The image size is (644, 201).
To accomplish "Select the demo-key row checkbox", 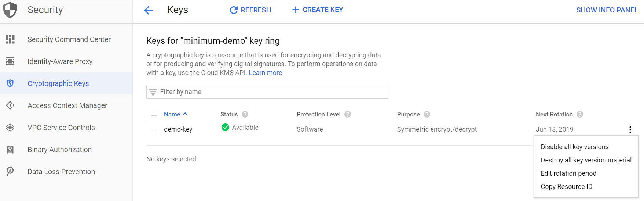I will pos(154,129).
